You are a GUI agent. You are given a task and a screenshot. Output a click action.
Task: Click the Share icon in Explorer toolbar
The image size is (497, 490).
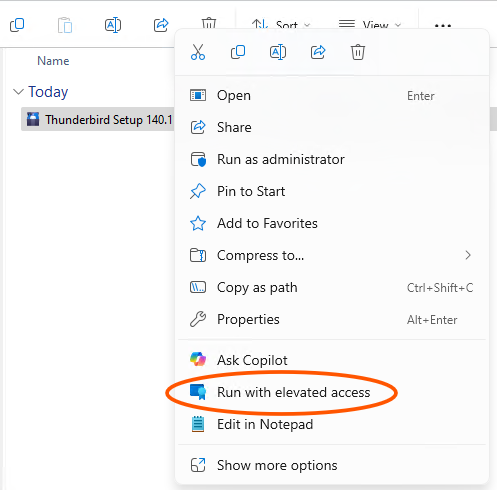[161, 25]
